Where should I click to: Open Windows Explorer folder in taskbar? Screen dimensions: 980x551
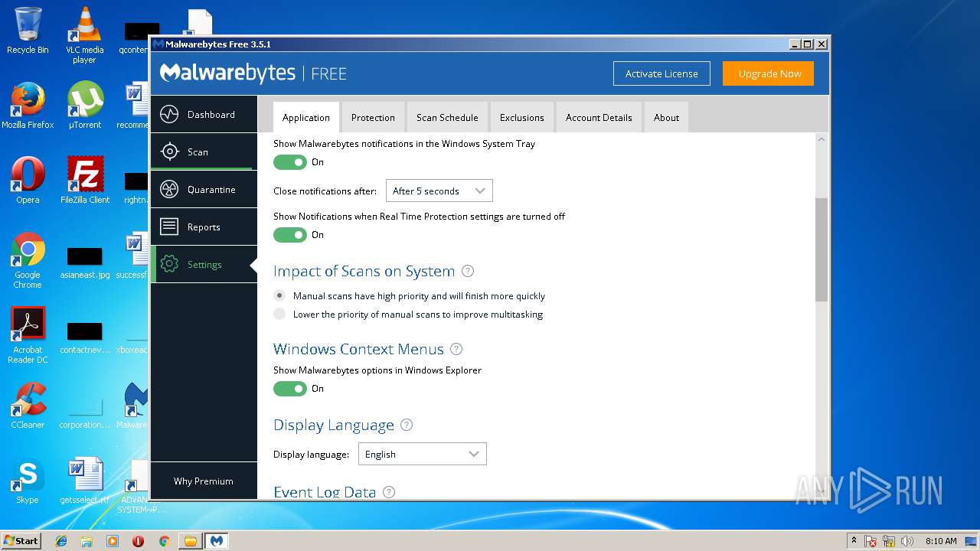pos(87,541)
